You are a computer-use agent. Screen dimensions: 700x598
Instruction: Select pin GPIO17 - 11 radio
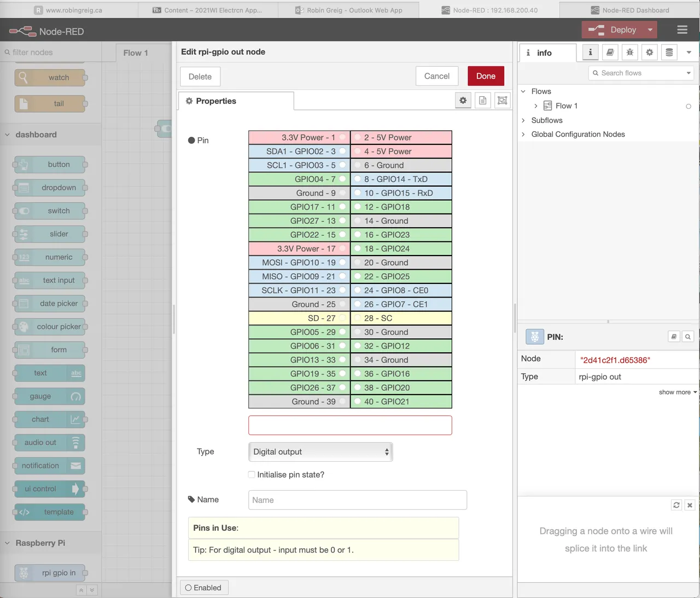(342, 207)
